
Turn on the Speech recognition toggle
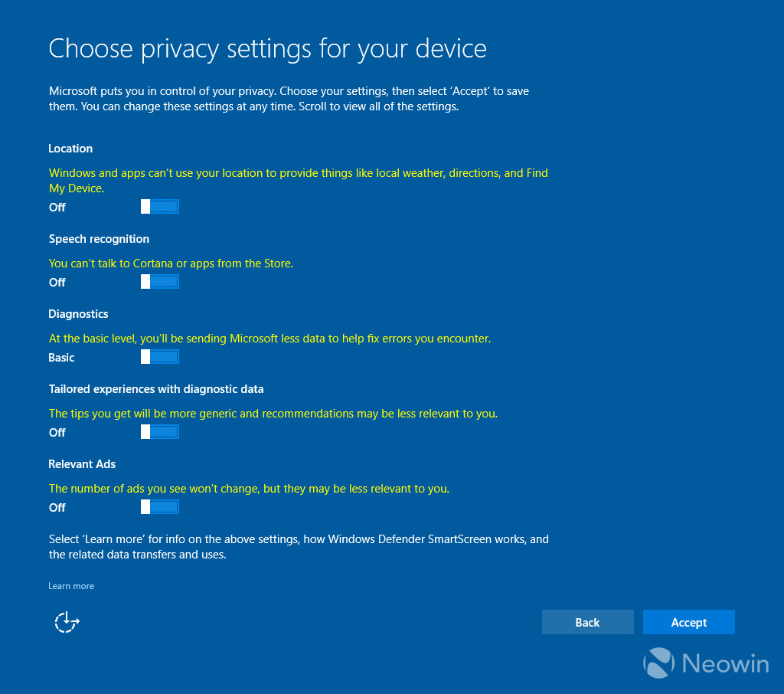[159, 281]
